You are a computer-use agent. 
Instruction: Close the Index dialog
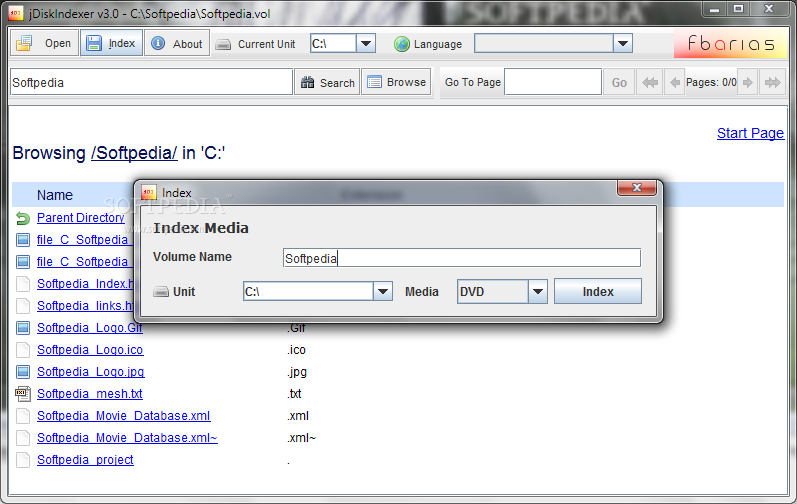click(636, 187)
